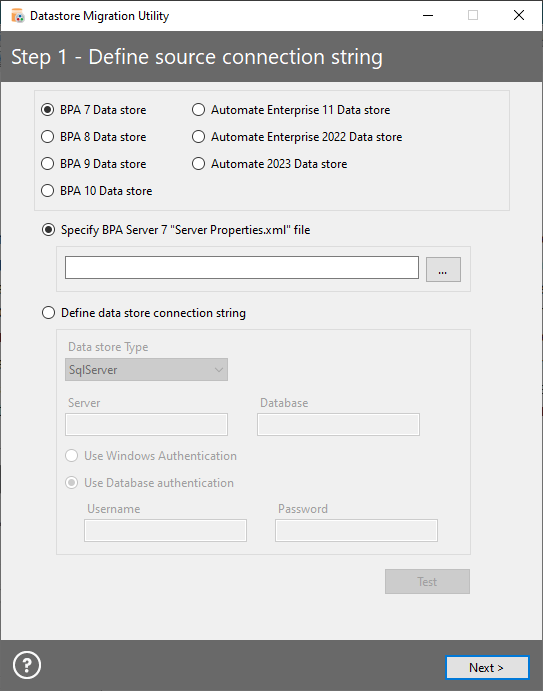543x691 pixels.
Task: Select Automate Enterprise 11 Data store
Action: coord(291,110)
